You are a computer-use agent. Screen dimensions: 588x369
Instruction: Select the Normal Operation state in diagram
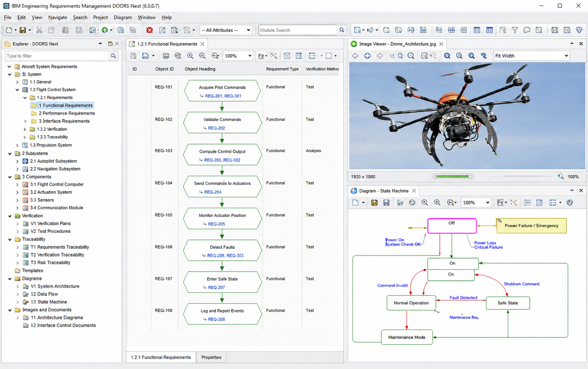tap(411, 303)
